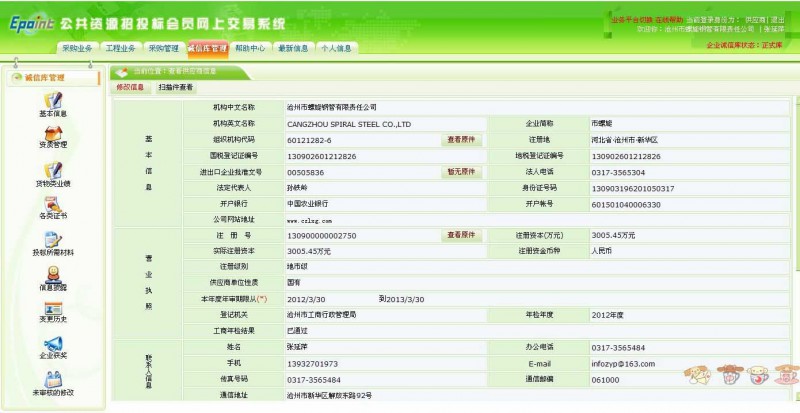Open the 最新信息 tab
Screen dimensions: 800x413
(293, 48)
